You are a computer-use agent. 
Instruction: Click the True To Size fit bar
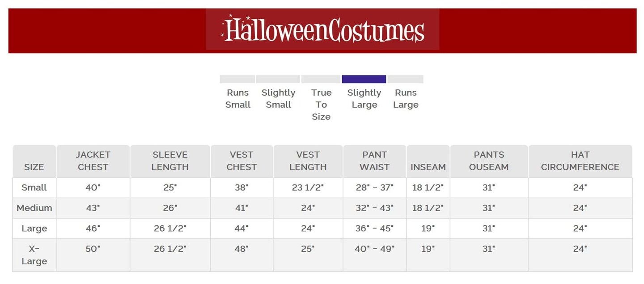[x=321, y=79]
